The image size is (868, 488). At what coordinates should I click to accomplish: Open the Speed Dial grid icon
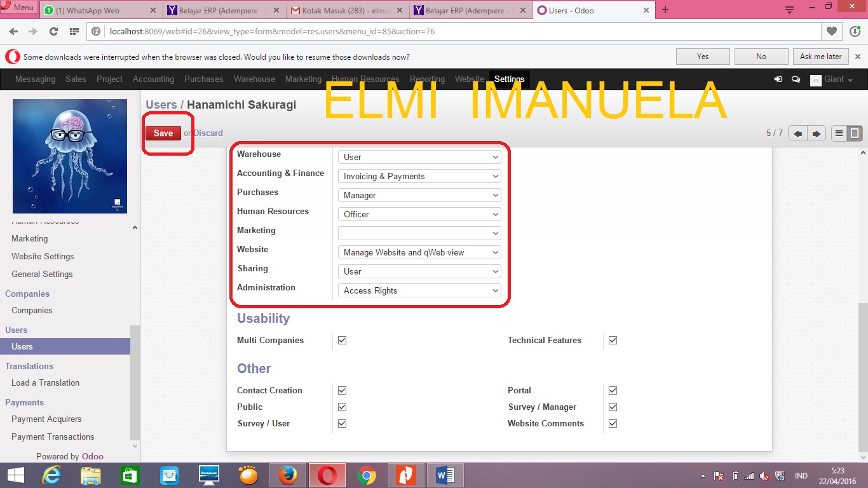point(74,31)
